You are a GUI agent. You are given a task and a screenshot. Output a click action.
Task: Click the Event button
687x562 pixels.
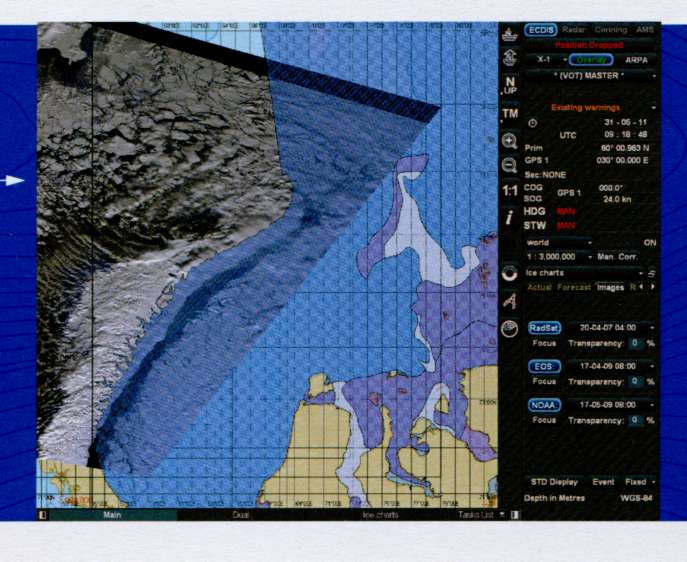tap(603, 482)
